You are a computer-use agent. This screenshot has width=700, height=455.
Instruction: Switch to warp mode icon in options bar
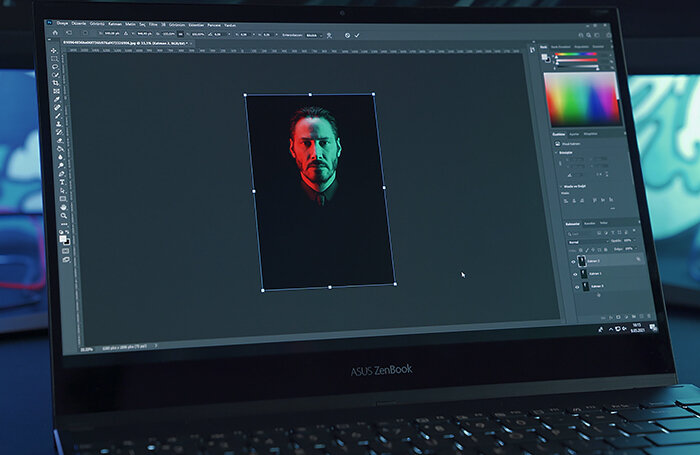coord(329,35)
